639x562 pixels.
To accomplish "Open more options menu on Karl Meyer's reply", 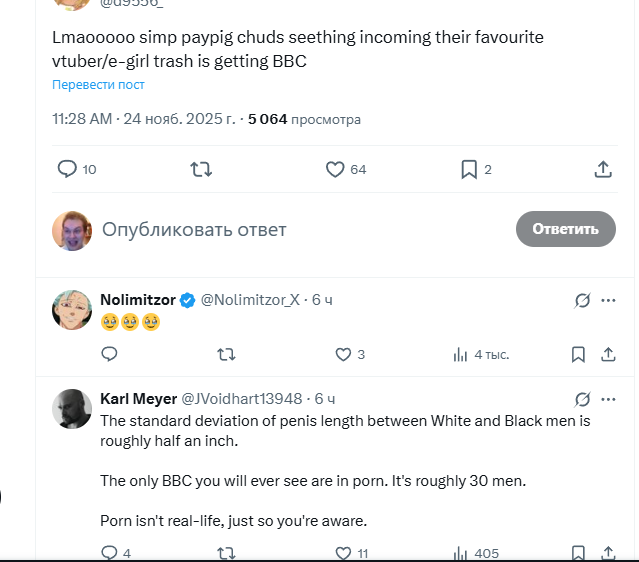I will pos(607,398).
